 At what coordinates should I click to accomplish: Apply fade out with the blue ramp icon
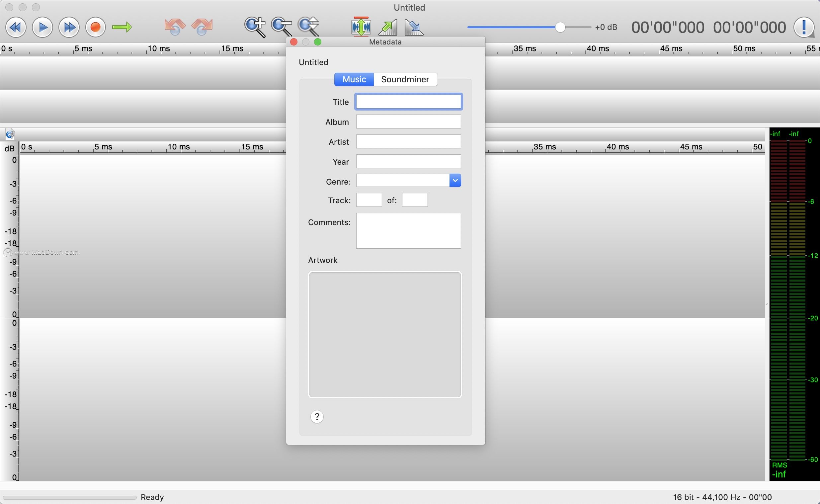[414, 27]
